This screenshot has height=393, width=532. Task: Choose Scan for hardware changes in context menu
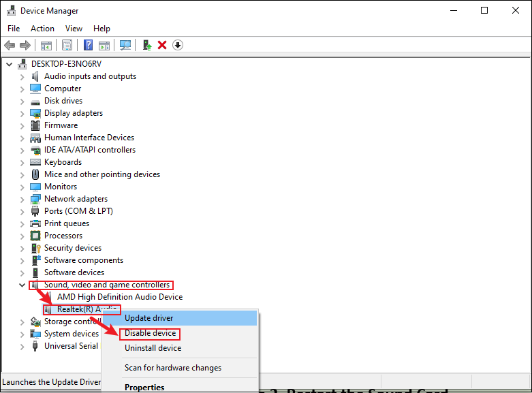(x=180, y=368)
